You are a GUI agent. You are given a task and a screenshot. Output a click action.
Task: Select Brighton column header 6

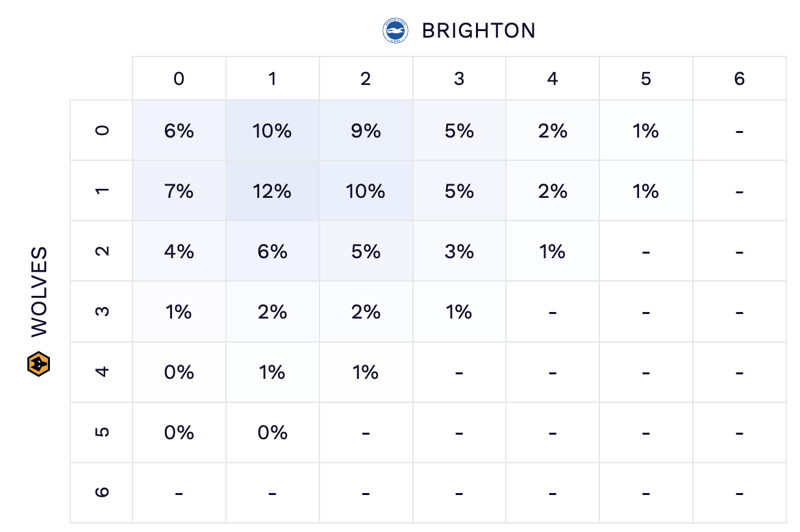pyautogui.click(x=739, y=79)
